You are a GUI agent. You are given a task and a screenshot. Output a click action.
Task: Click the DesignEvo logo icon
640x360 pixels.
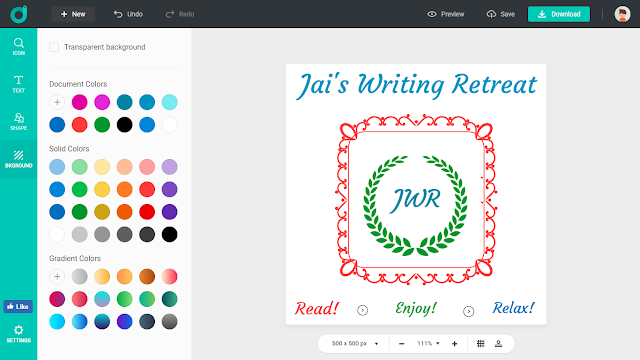(x=19, y=14)
